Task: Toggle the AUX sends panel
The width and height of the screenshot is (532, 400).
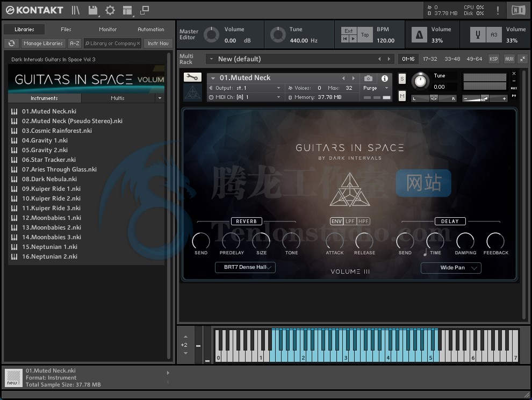Action: tap(509, 59)
